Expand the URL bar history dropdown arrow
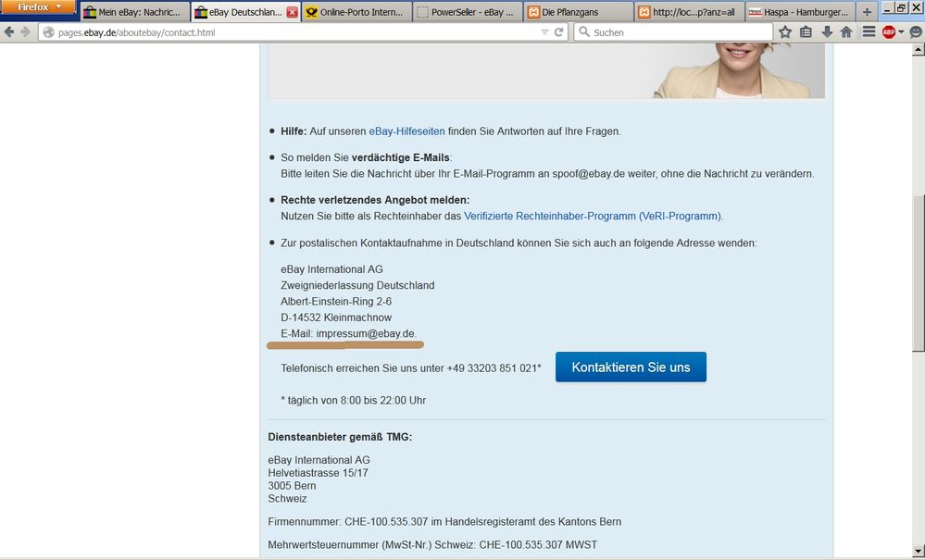This screenshot has height=560, width=925. tap(544, 32)
